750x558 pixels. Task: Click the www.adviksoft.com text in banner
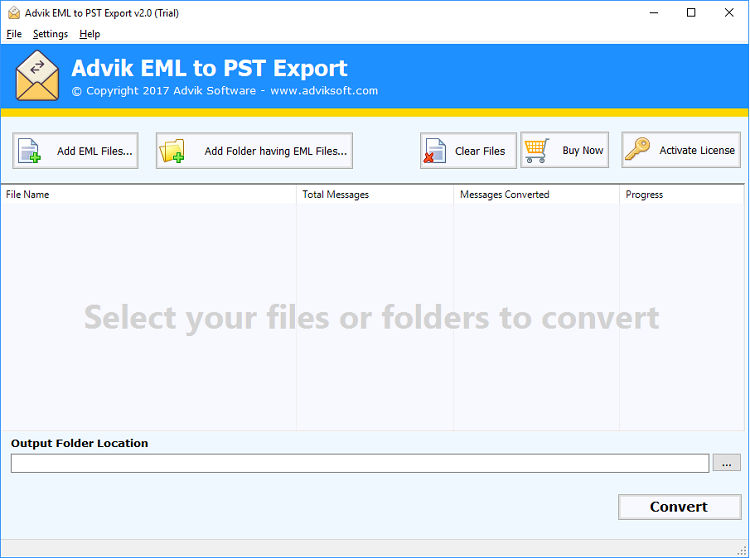point(324,91)
